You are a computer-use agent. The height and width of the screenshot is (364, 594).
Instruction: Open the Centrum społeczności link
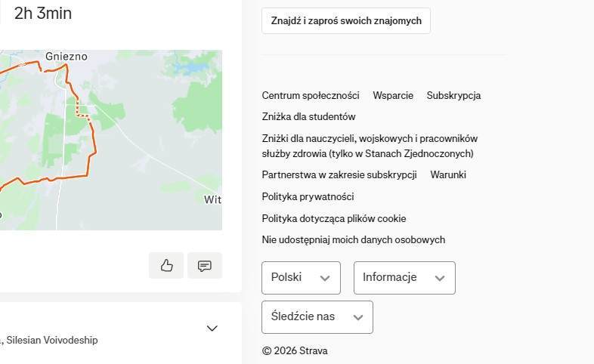click(311, 96)
